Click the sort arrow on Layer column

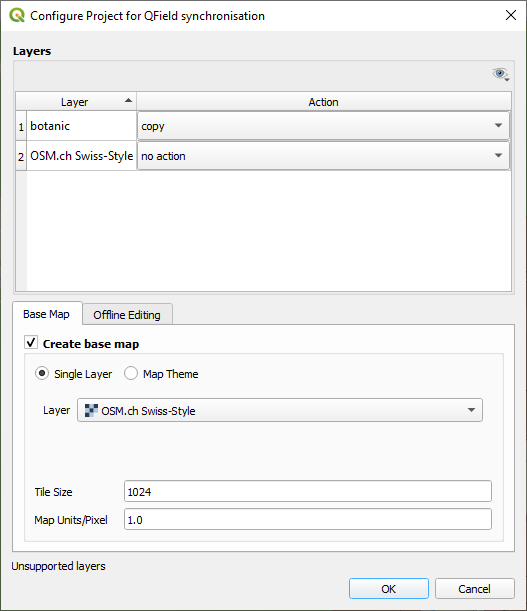(128, 101)
